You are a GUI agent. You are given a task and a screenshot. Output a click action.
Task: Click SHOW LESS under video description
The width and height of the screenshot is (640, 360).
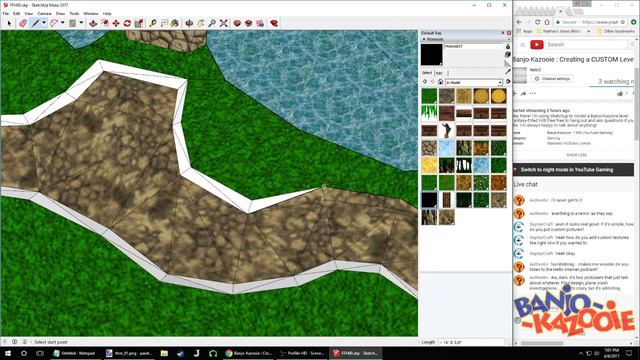point(576,155)
